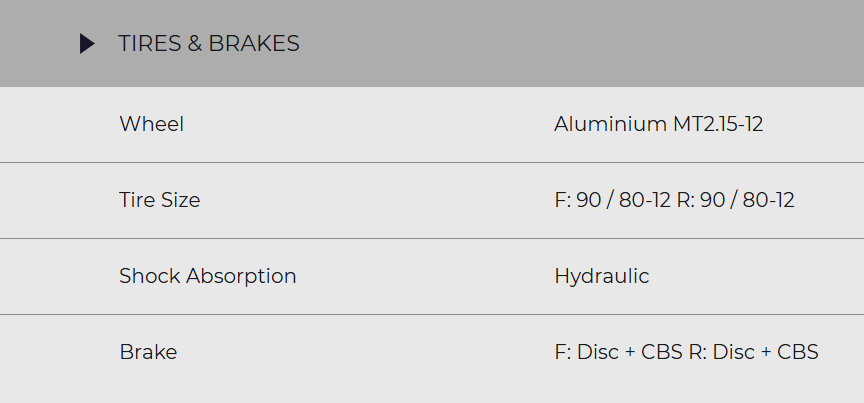Click the Hydraulic shock absorption value
Image resolution: width=864 pixels, height=403 pixels.
pyautogui.click(x=601, y=276)
